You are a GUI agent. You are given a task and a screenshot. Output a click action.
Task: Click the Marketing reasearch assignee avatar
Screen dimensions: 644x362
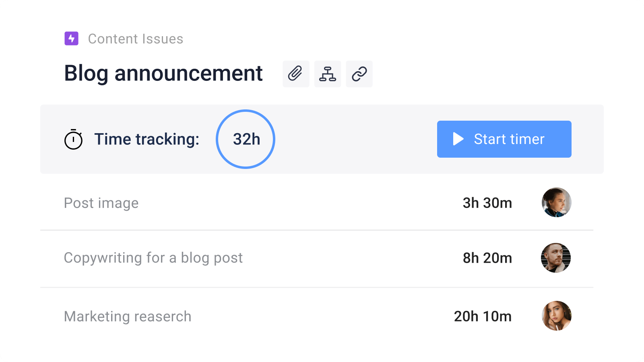tap(556, 316)
